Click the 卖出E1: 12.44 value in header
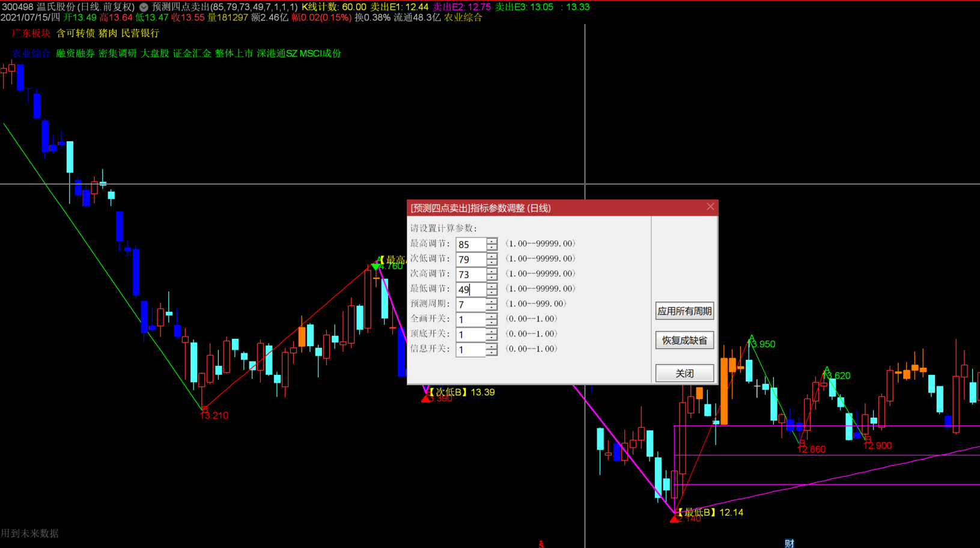980x548 pixels. 400,7
